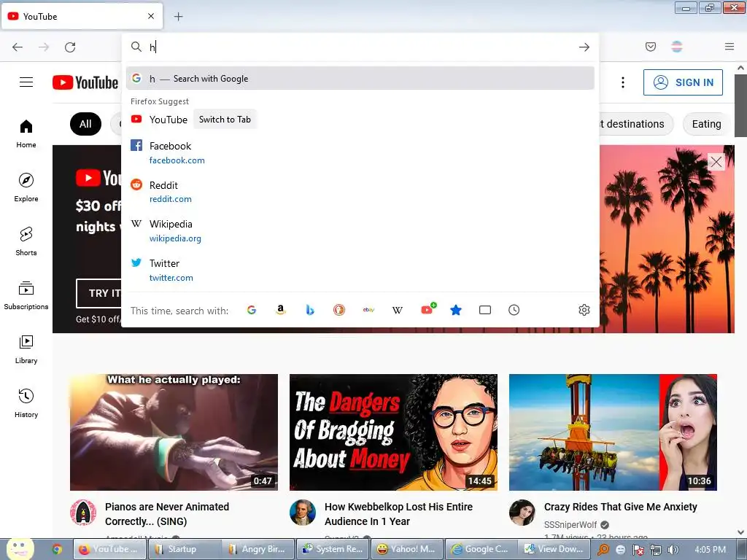This screenshot has width=747, height=560.
Task: Search this time with Bing icon
Action: point(309,310)
